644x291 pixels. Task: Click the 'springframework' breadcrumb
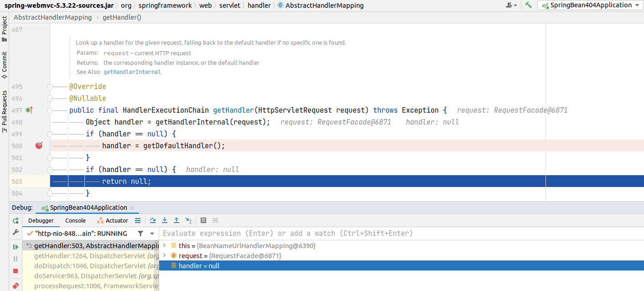tap(166, 5)
